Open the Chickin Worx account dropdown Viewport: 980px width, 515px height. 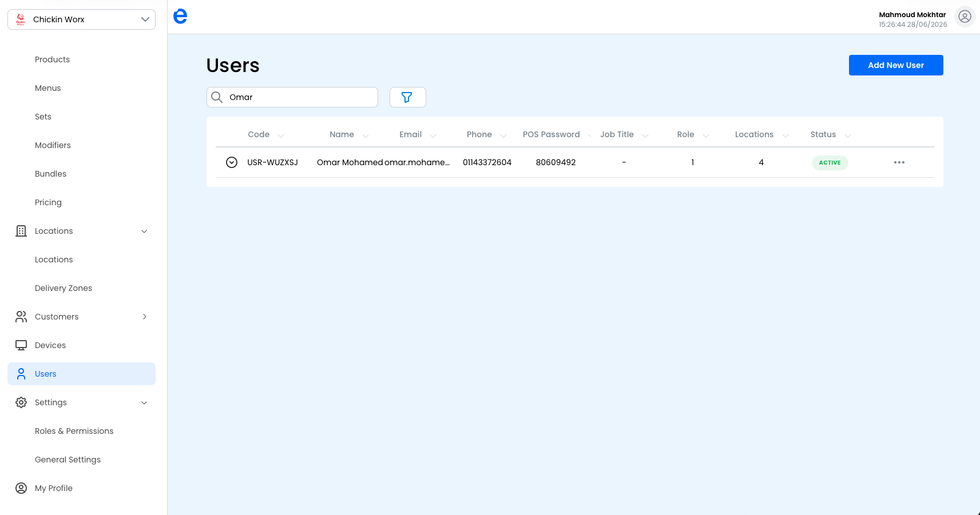[81, 19]
